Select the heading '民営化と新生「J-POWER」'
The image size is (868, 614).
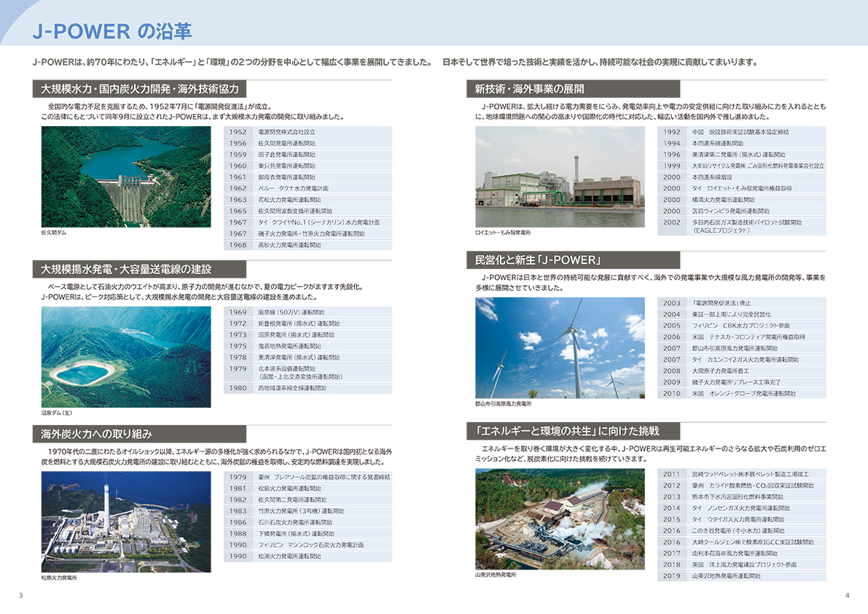point(574,260)
